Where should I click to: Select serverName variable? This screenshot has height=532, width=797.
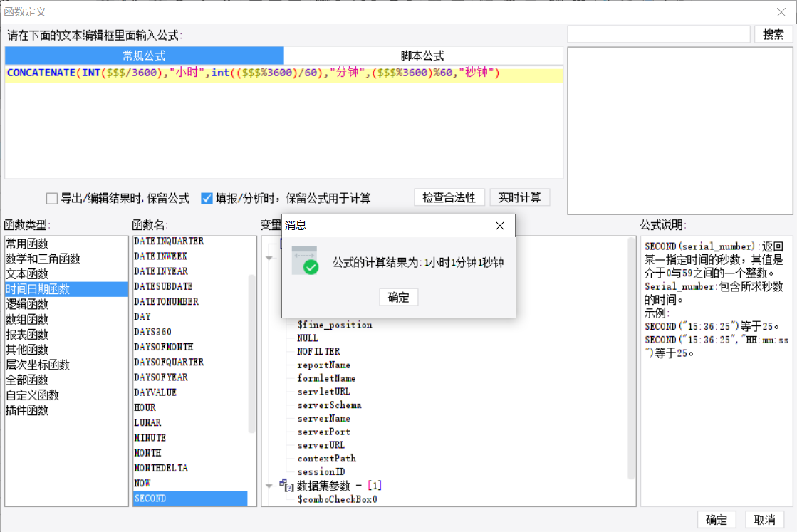click(x=324, y=418)
